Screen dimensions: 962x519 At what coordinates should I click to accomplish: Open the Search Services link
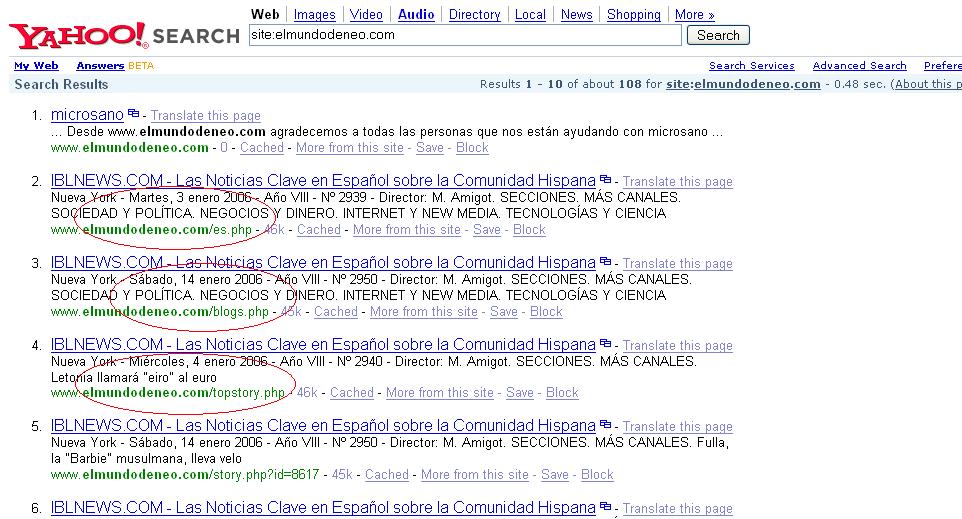click(752, 66)
